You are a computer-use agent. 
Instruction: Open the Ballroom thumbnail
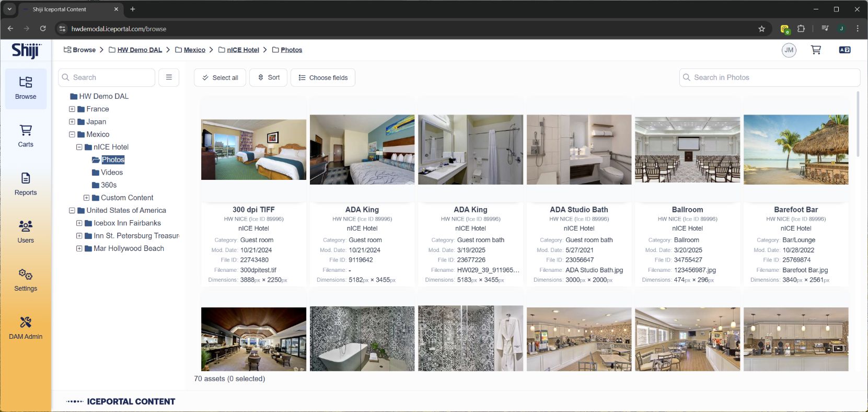[x=687, y=150]
